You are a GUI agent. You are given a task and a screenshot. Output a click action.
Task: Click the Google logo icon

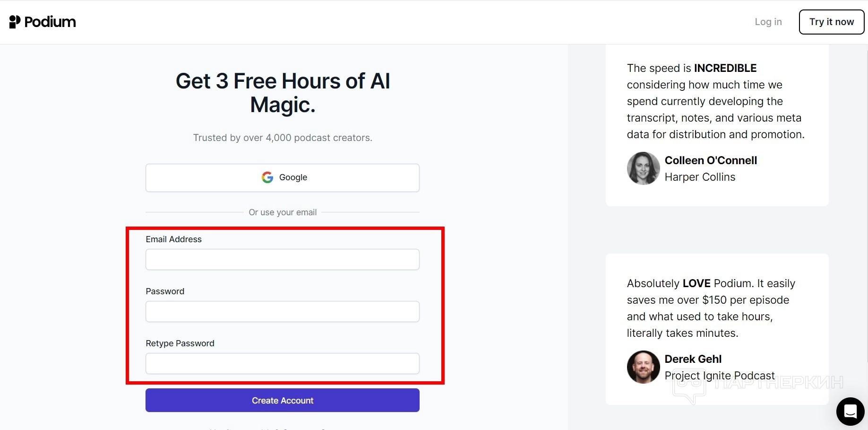point(267,177)
